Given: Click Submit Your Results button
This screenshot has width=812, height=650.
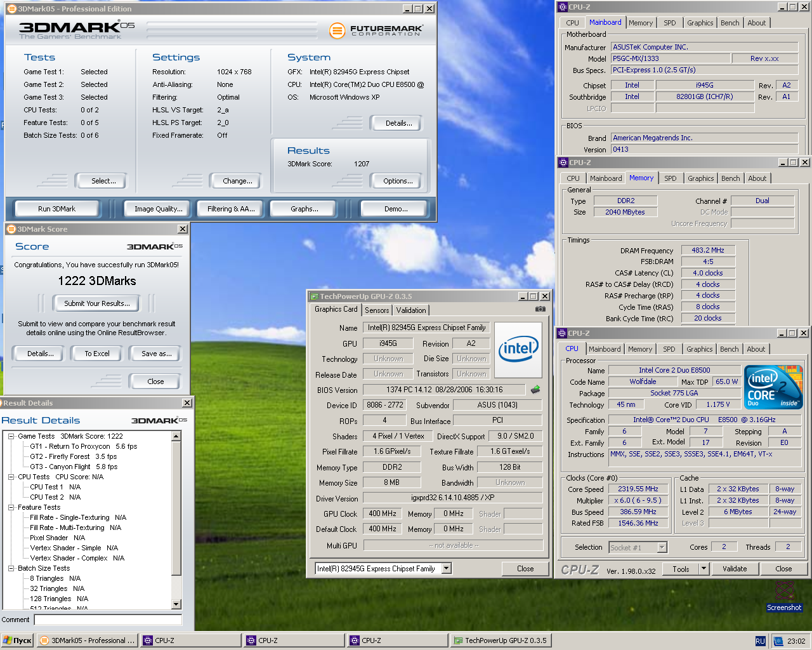Looking at the screenshot, I should click(x=96, y=303).
